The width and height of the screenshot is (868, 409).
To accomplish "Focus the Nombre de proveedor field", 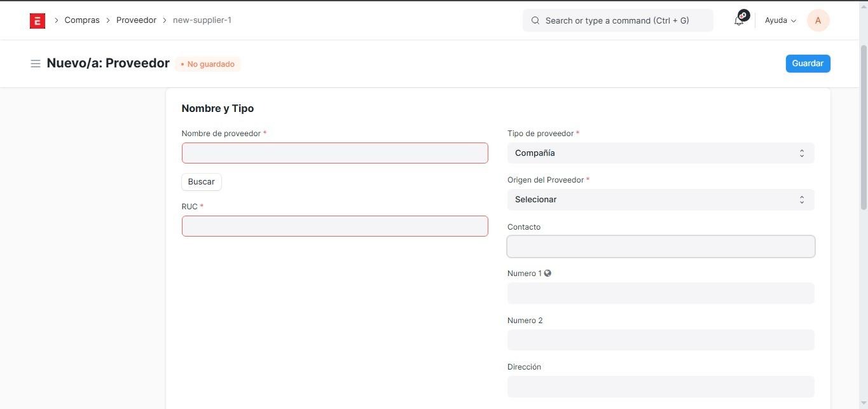I will 334,153.
